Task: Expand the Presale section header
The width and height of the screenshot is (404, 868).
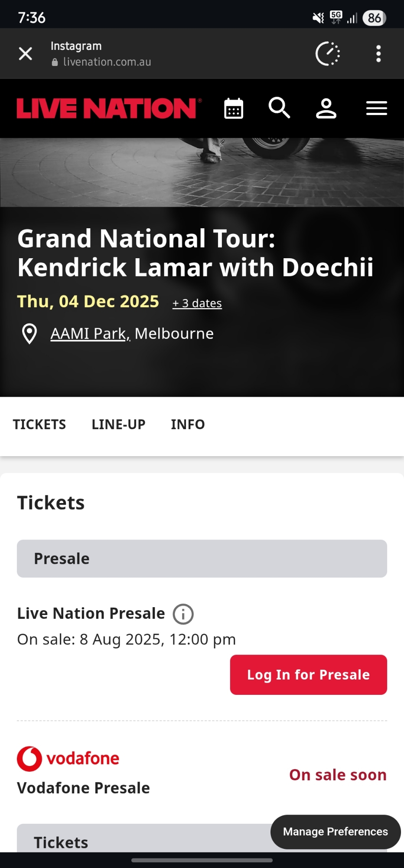Action: [x=202, y=559]
